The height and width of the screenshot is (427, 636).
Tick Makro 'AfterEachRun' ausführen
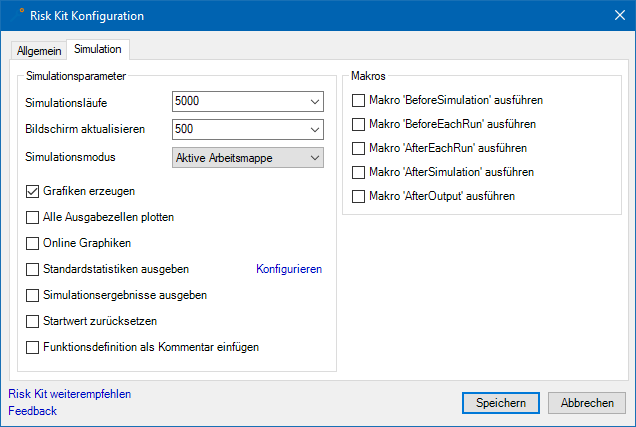tap(358, 148)
